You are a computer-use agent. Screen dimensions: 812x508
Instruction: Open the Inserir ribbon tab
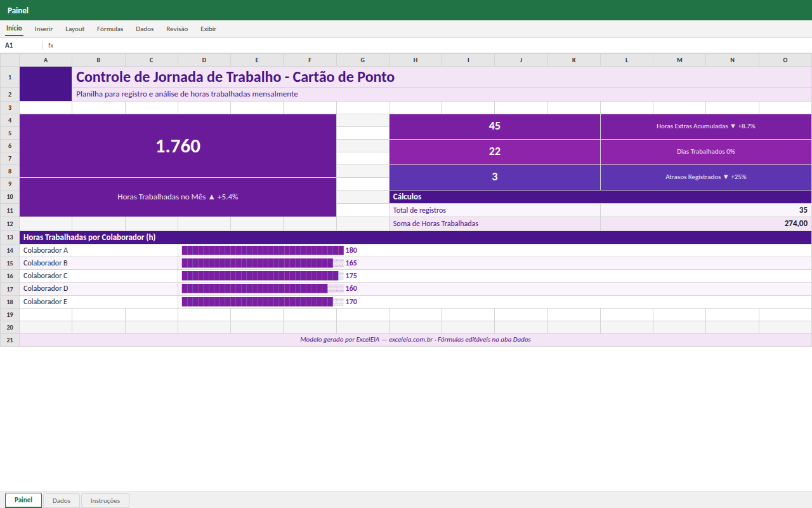click(x=44, y=29)
